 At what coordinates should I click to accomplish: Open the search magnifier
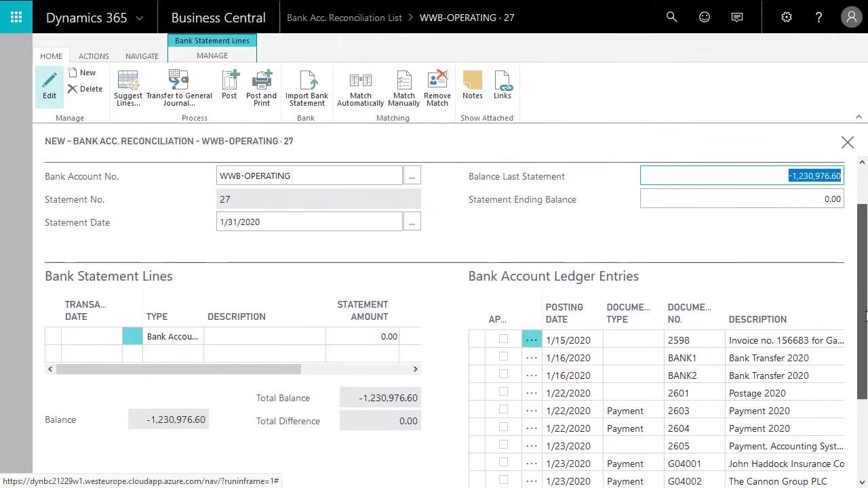(x=672, y=17)
